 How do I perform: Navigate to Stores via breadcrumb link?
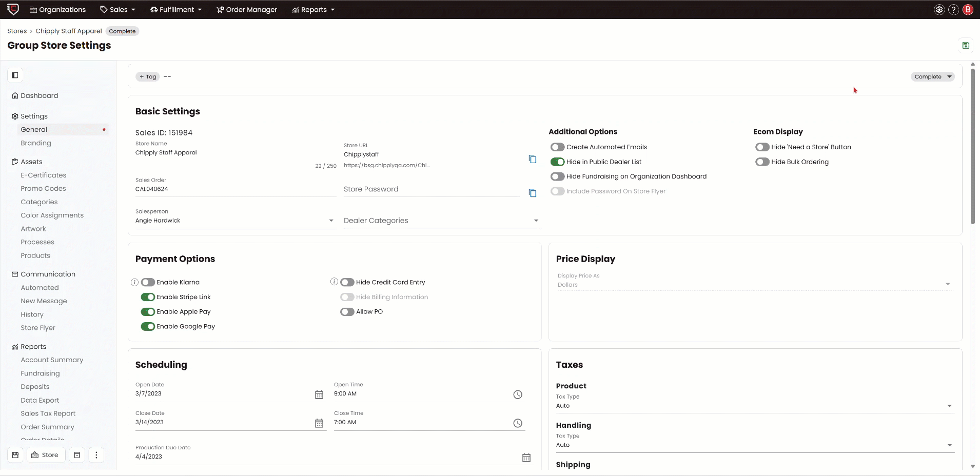click(17, 31)
